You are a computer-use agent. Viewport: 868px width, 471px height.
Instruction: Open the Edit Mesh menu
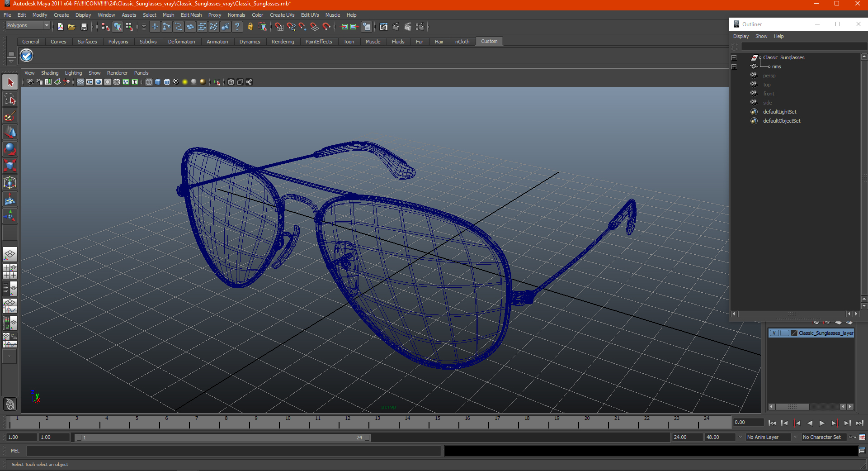191,15
